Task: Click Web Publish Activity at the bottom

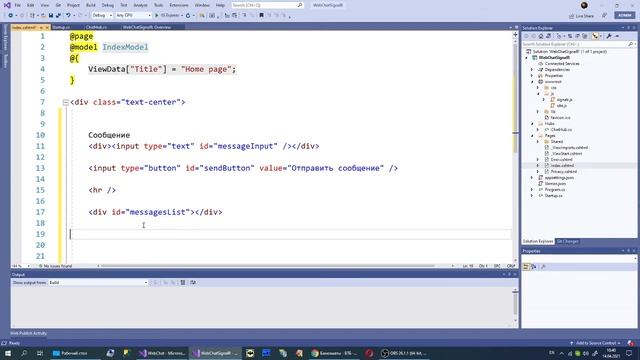Action: tap(28, 333)
